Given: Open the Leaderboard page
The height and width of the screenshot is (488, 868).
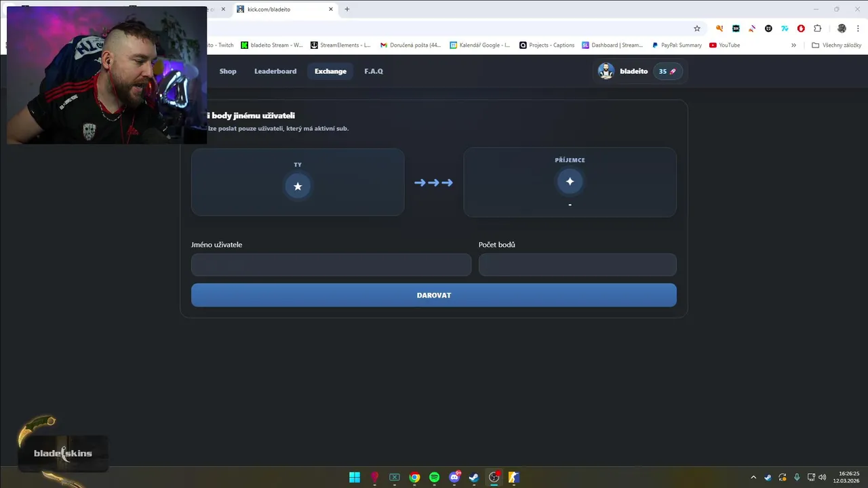Looking at the screenshot, I should click(x=275, y=71).
